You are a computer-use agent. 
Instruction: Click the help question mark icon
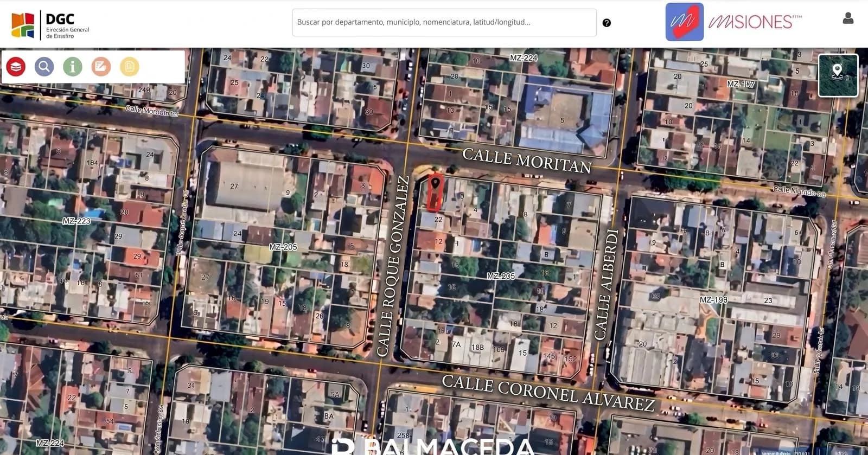(607, 23)
